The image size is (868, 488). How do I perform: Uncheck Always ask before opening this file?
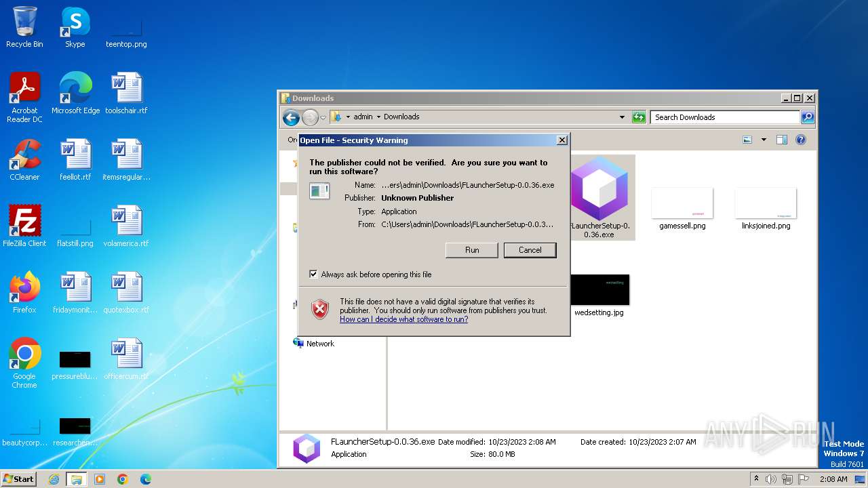click(313, 274)
